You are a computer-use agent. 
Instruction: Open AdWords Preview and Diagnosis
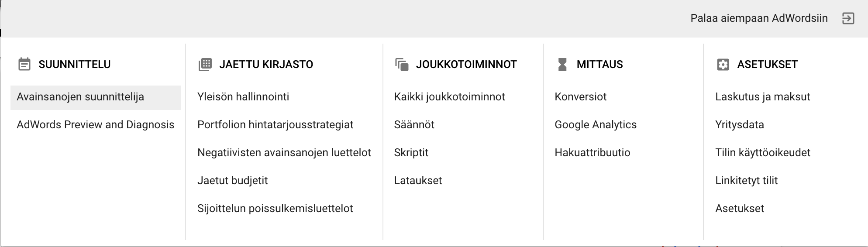pos(96,125)
